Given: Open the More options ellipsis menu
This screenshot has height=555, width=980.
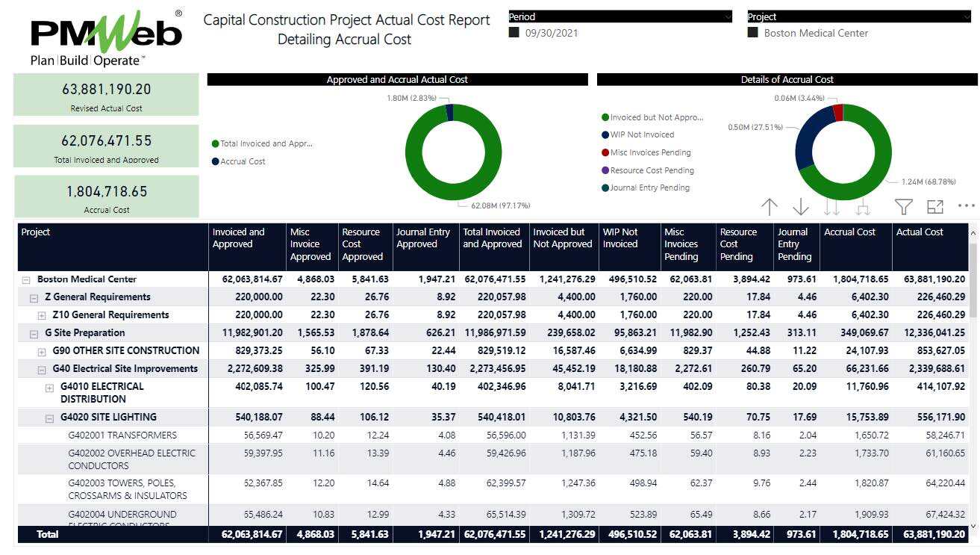Looking at the screenshot, I should tap(966, 206).
